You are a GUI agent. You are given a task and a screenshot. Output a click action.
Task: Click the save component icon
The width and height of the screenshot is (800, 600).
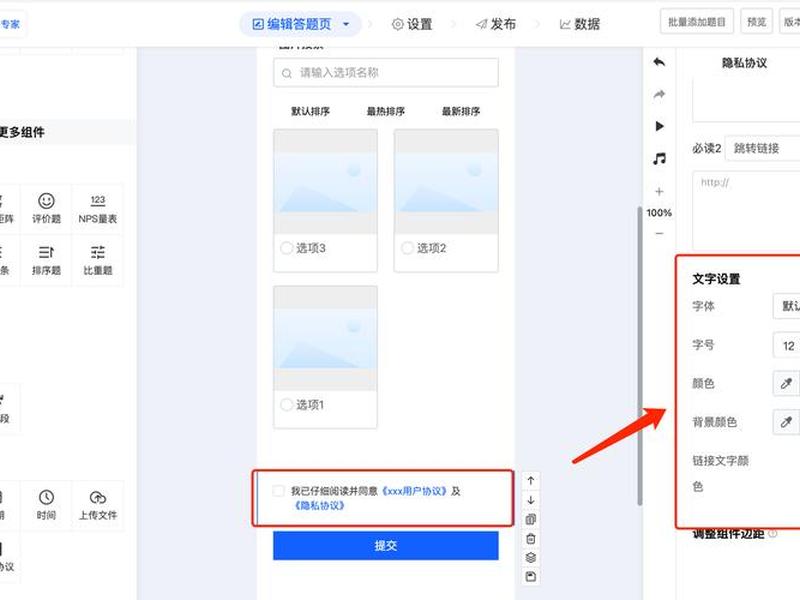click(x=531, y=577)
